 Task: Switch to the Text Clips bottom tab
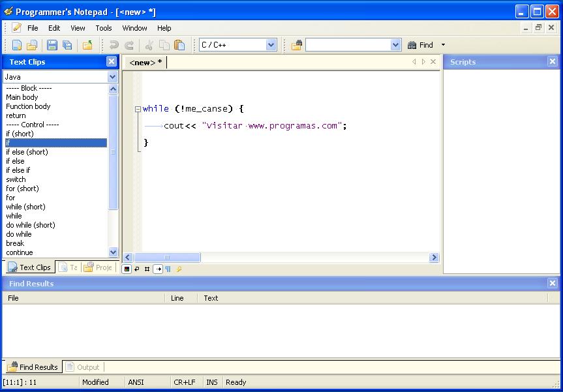[x=29, y=267]
